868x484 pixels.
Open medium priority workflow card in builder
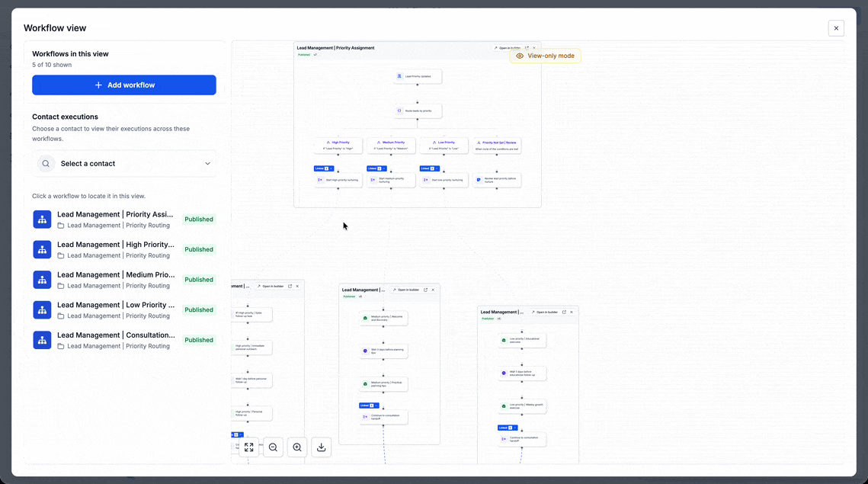point(406,290)
